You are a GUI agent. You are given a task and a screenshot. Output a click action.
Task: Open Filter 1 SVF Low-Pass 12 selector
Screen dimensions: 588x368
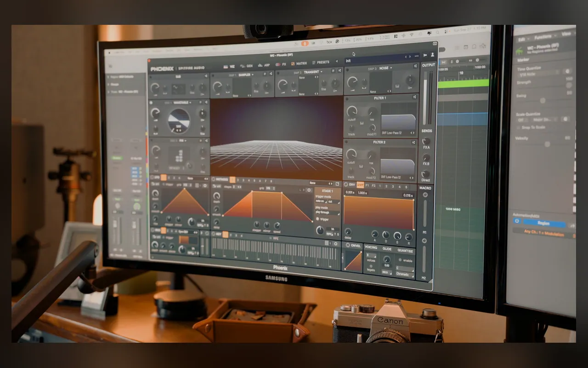coord(398,133)
